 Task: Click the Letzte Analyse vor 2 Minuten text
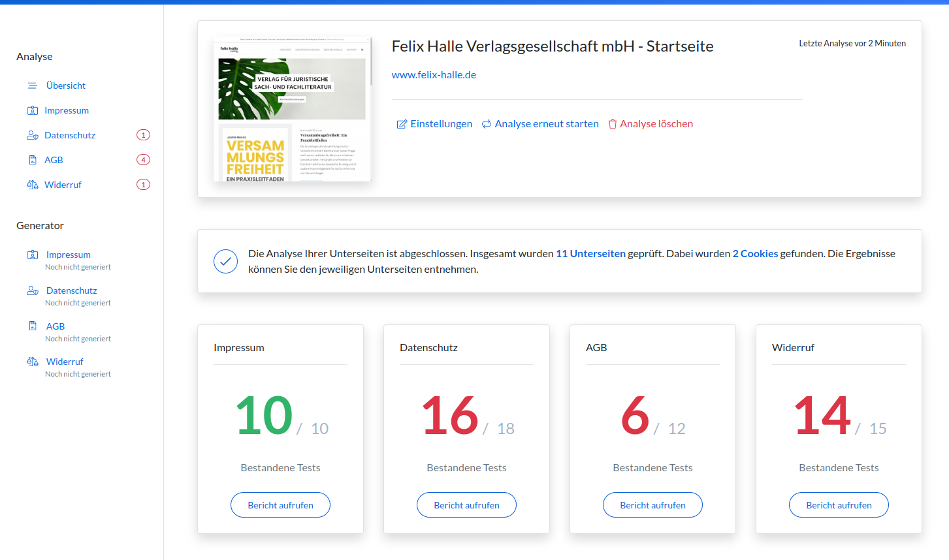pos(852,44)
